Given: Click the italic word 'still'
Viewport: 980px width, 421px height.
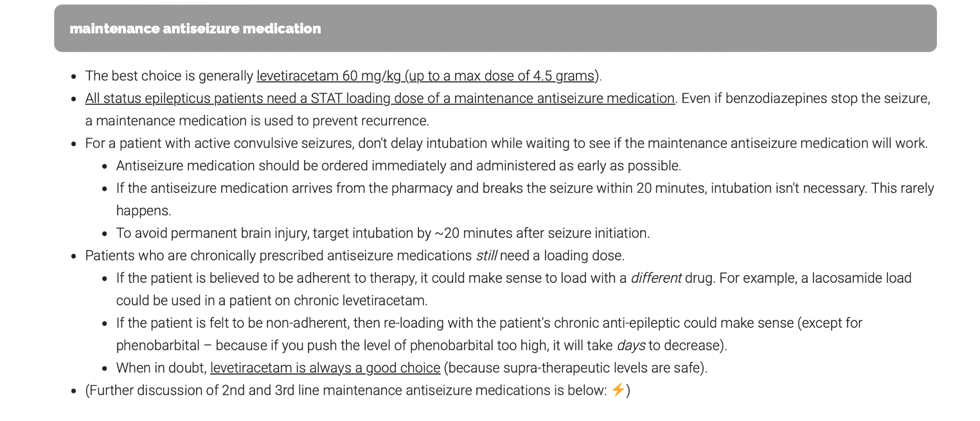Looking at the screenshot, I should [x=486, y=256].
